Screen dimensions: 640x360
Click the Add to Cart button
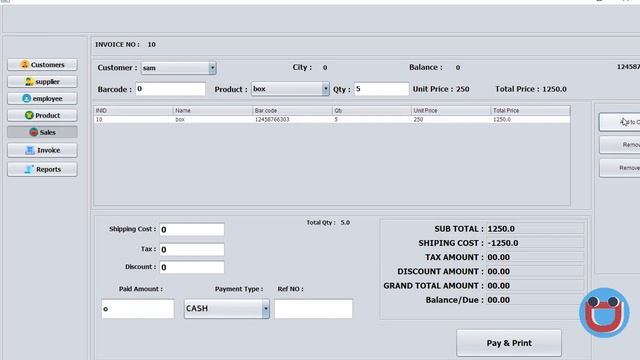[620, 122]
